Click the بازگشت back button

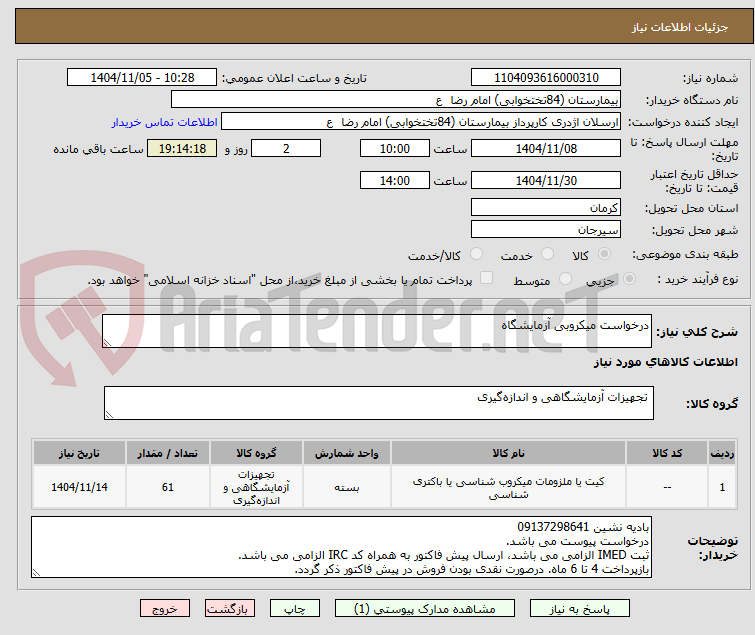230,609
